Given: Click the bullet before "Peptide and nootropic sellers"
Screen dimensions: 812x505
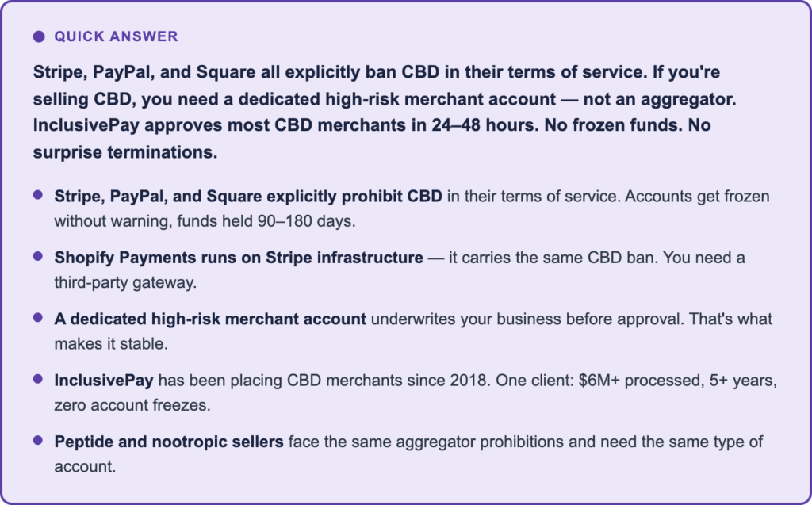Looking at the screenshot, I should pos(38,440).
